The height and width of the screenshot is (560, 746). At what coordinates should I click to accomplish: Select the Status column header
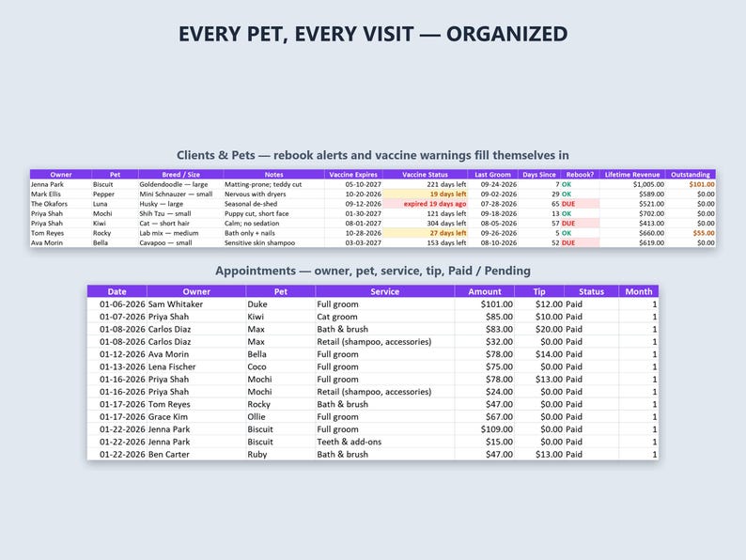pos(591,291)
